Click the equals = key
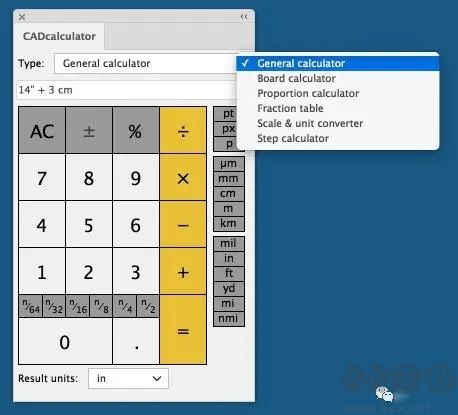This screenshot has width=458, height=415. pos(183,330)
